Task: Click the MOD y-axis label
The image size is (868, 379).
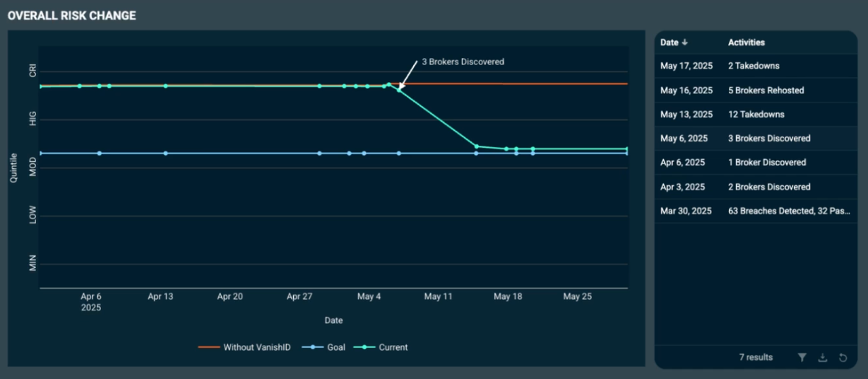Action: pos(32,168)
